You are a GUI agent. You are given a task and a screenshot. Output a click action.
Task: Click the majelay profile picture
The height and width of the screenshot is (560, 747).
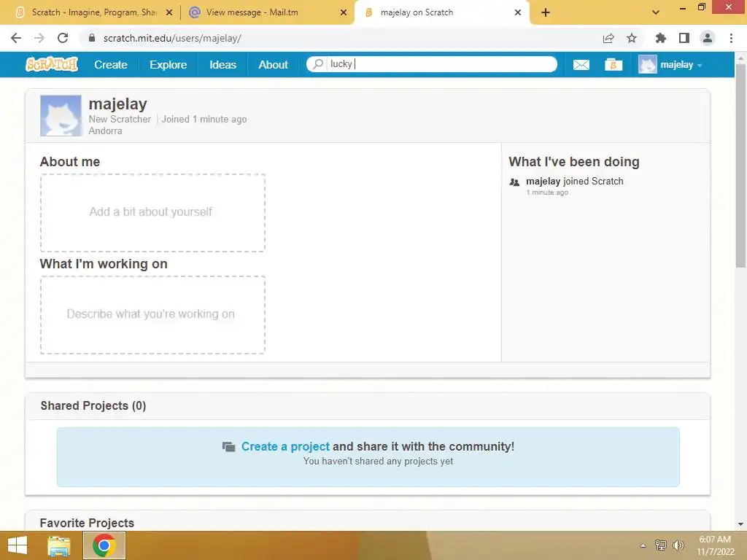pyautogui.click(x=61, y=116)
